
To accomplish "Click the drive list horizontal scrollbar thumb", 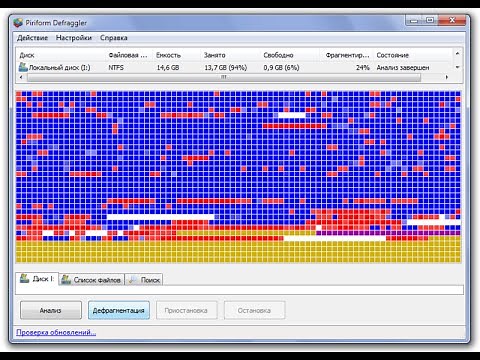I will [224, 77].
